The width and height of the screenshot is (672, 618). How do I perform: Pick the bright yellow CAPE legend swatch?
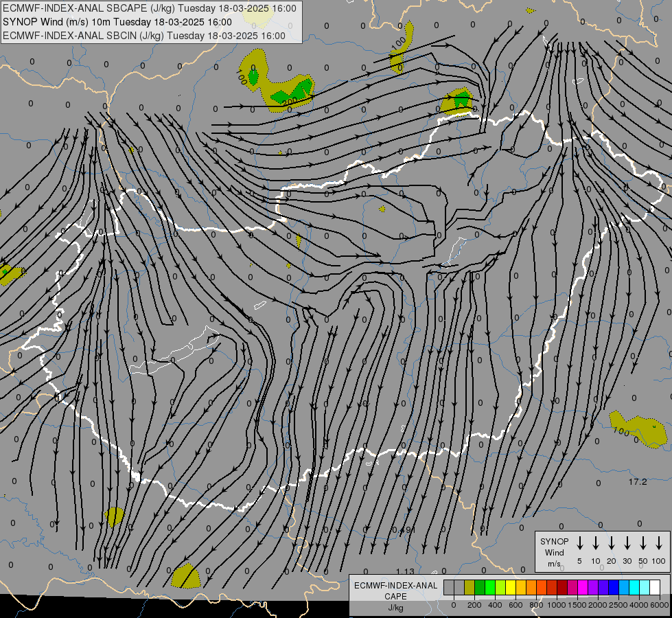[x=511, y=588]
